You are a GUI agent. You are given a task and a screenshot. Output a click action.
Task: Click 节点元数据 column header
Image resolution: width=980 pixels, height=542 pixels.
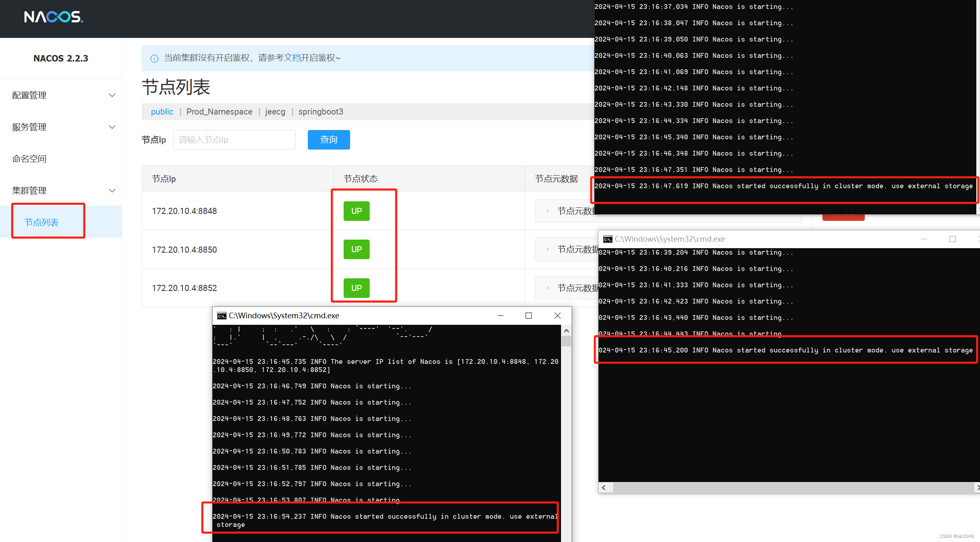pyautogui.click(x=557, y=179)
